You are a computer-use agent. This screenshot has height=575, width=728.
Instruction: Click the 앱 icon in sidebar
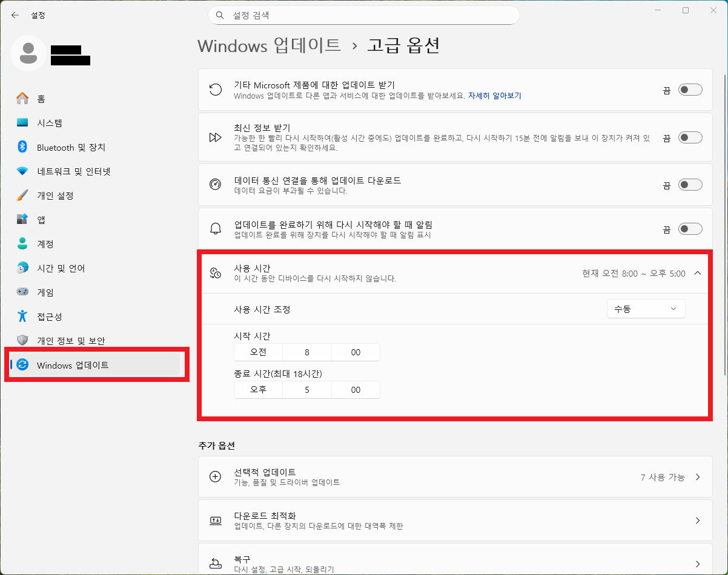[22, 220]
